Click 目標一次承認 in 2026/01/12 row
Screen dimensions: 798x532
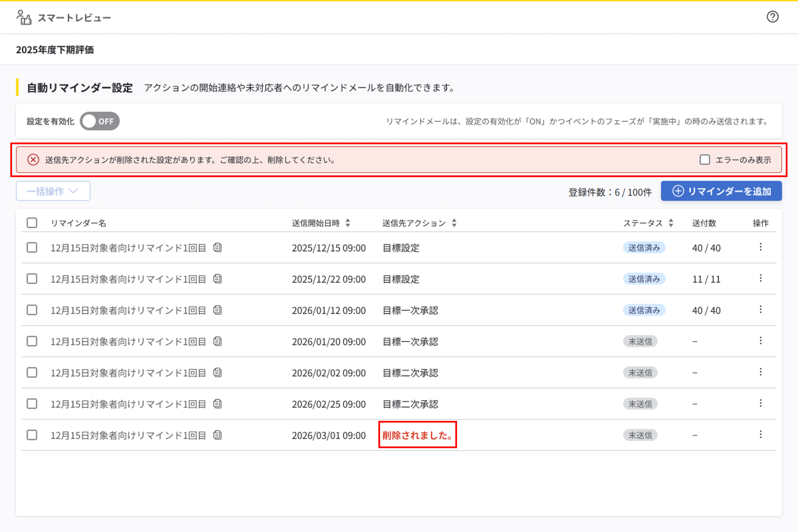410,310
